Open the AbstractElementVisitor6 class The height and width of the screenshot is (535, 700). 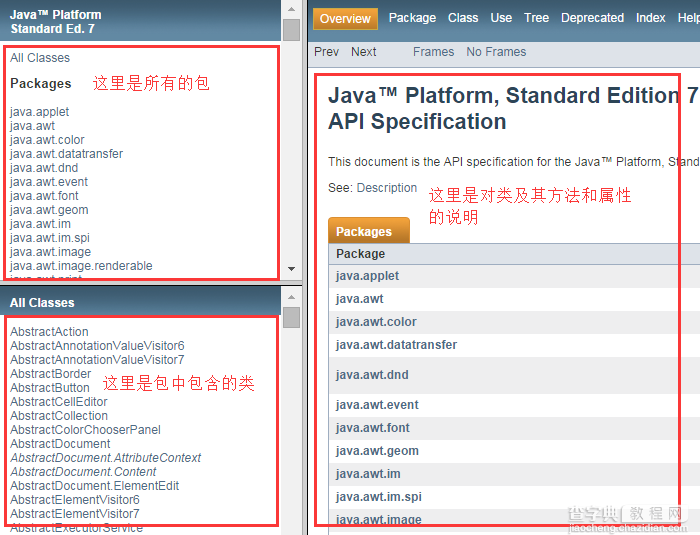click(75, 500)
